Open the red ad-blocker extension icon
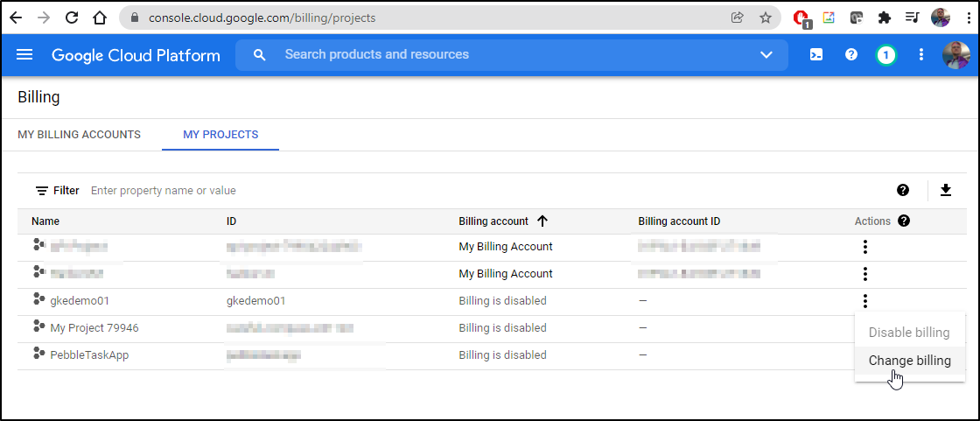 (x=801, y=18)
